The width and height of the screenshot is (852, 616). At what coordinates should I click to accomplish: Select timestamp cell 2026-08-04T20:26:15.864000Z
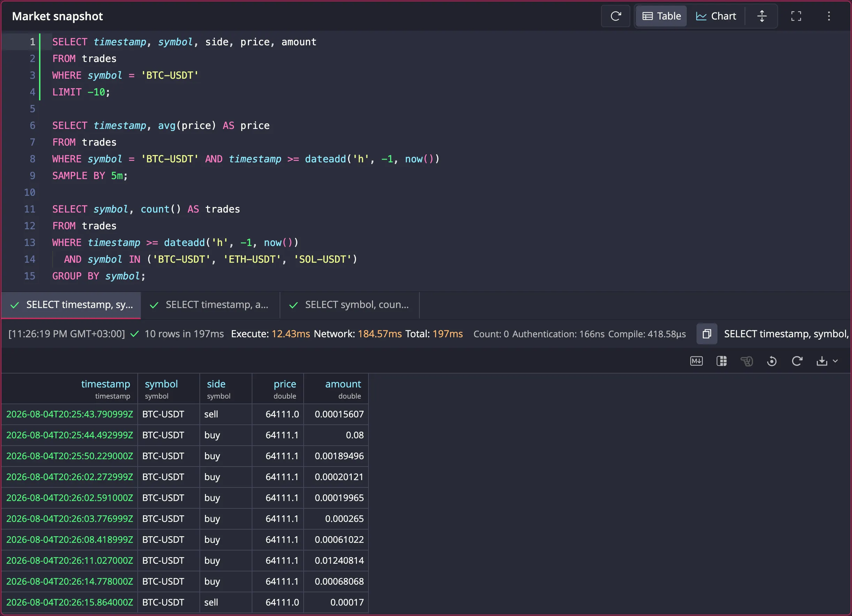tap(69, 602)
